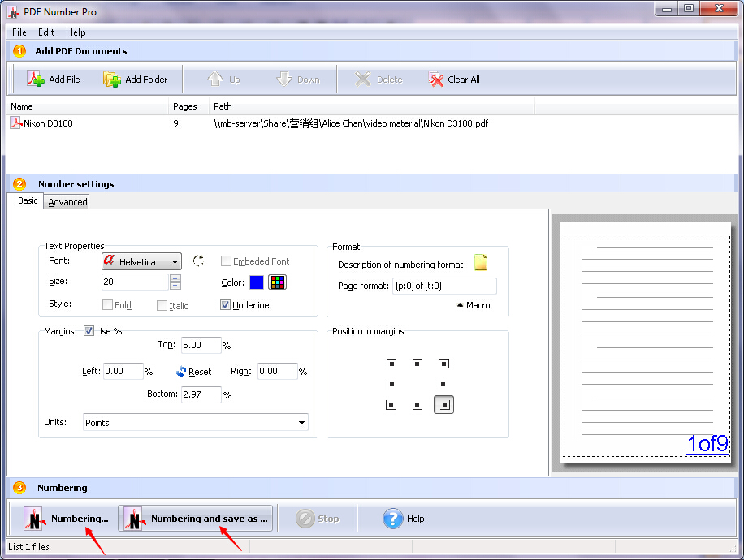This screenshot has height=560, width=744.
Task: Click Numbering and save as button
Action: point(196,519)
